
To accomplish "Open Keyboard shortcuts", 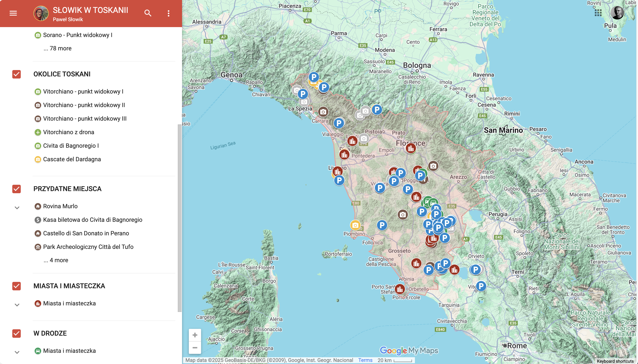I will 615,361.
